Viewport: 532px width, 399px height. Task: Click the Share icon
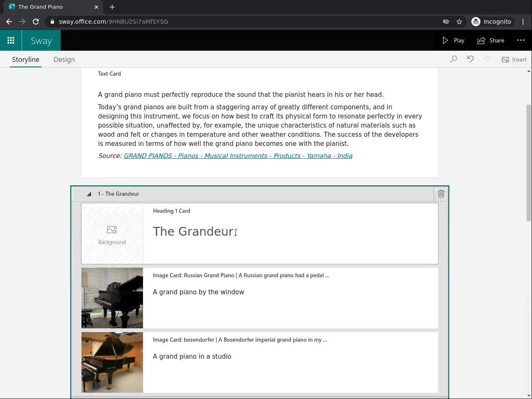click(491, 40)
